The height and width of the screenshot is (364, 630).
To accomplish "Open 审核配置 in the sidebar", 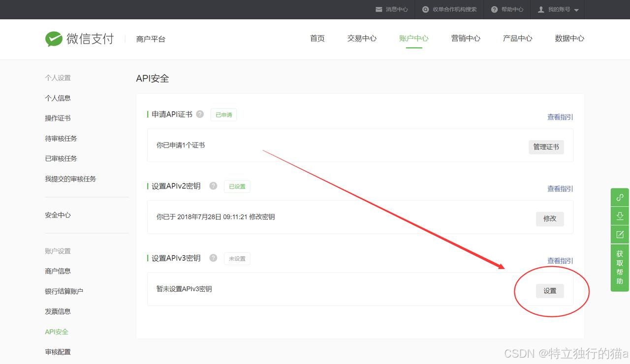I will tap(58, 352).
